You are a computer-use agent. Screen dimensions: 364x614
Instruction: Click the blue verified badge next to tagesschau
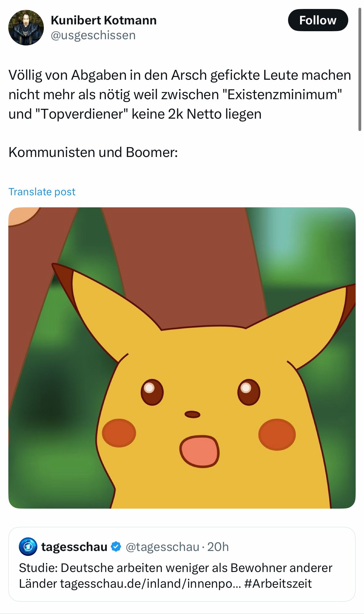116,547
